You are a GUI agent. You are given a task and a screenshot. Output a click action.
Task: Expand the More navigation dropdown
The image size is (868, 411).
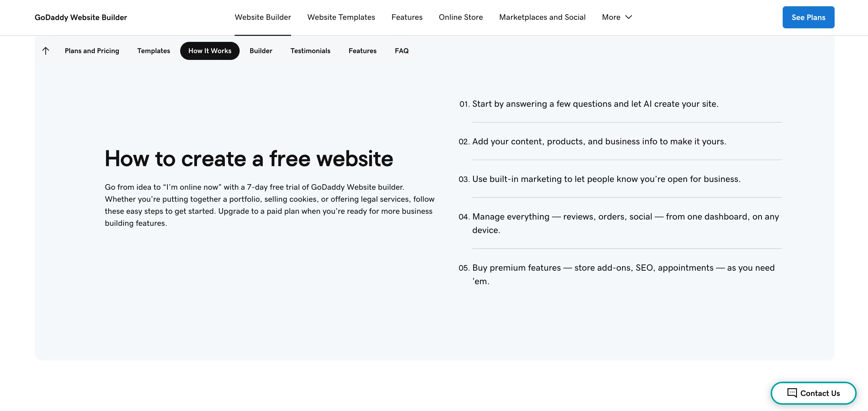click(617, 17)
